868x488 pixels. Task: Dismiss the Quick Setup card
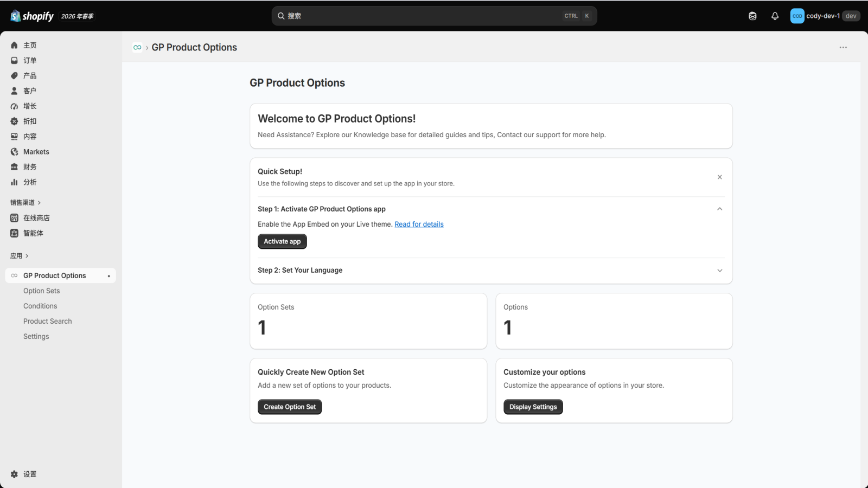720,177
